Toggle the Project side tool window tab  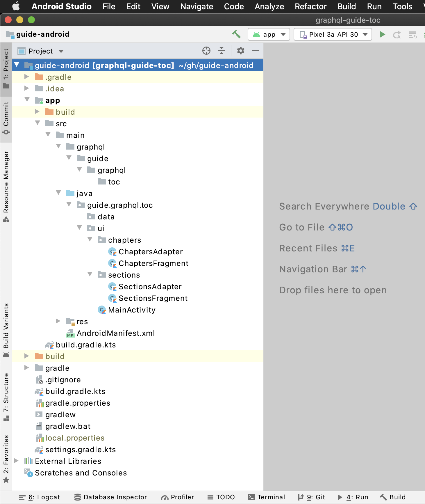[6, 69]
